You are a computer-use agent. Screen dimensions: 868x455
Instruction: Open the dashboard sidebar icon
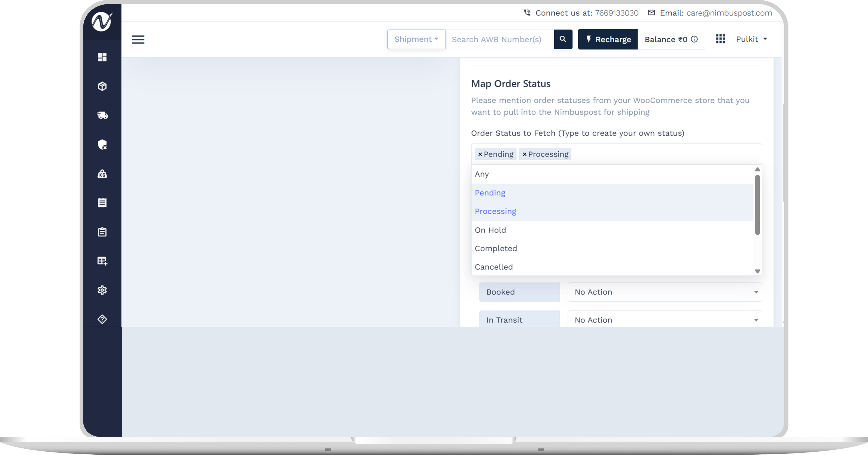pyautogui.click(x=102, y=57)
